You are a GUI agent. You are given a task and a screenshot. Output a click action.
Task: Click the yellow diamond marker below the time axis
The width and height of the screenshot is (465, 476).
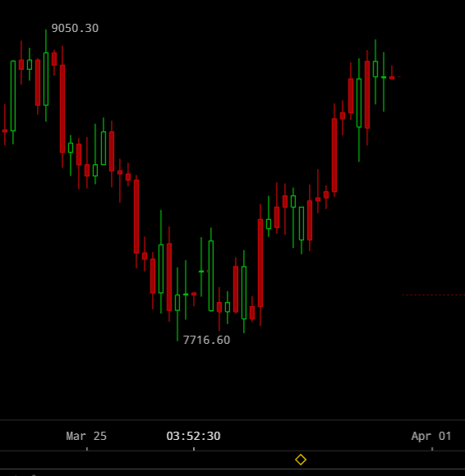(301, 460)
